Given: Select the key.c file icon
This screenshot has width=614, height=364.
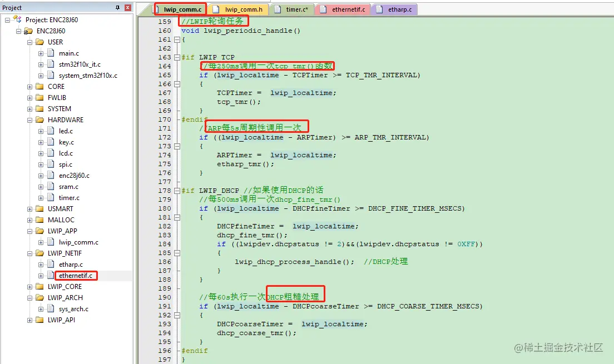Looking at the screenshot, I should tap(51, 142).
